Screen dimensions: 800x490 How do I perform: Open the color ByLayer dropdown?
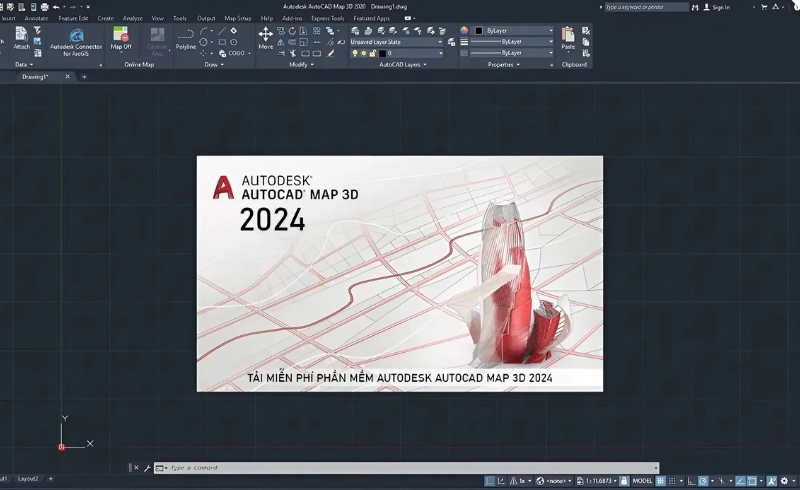tap(513, 31)
